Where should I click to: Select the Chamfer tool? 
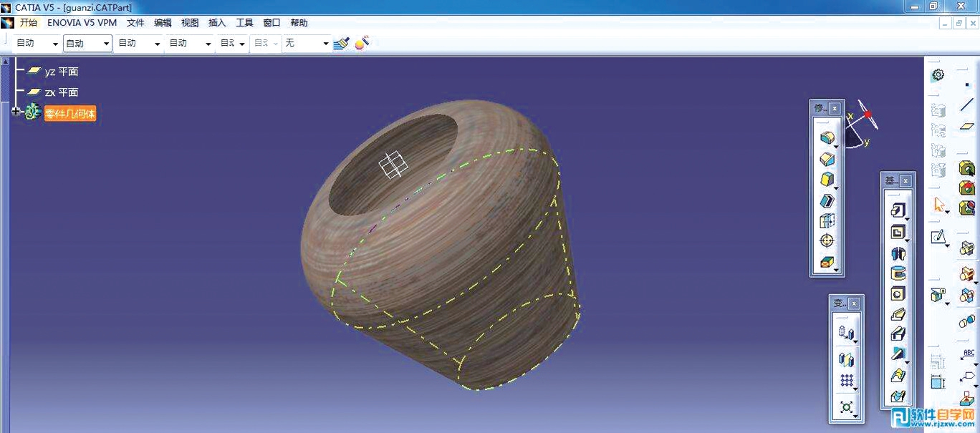pos(827,158)
